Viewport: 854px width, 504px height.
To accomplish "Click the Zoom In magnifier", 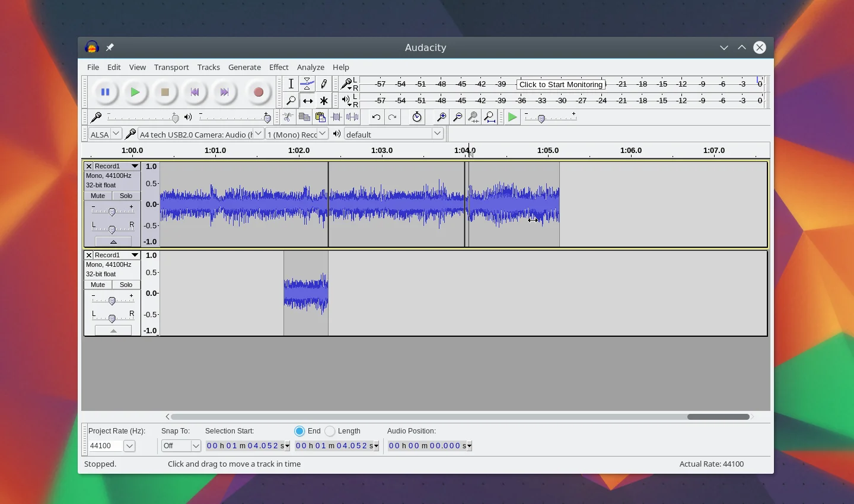I will [441, 117].
